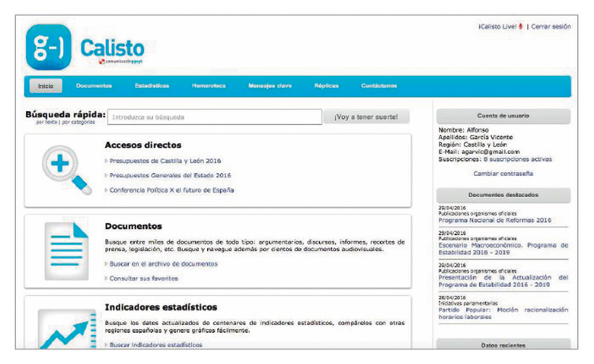
Task: Click the microphone icon beside Calisto Live
Action: click(x=521, y=27)
